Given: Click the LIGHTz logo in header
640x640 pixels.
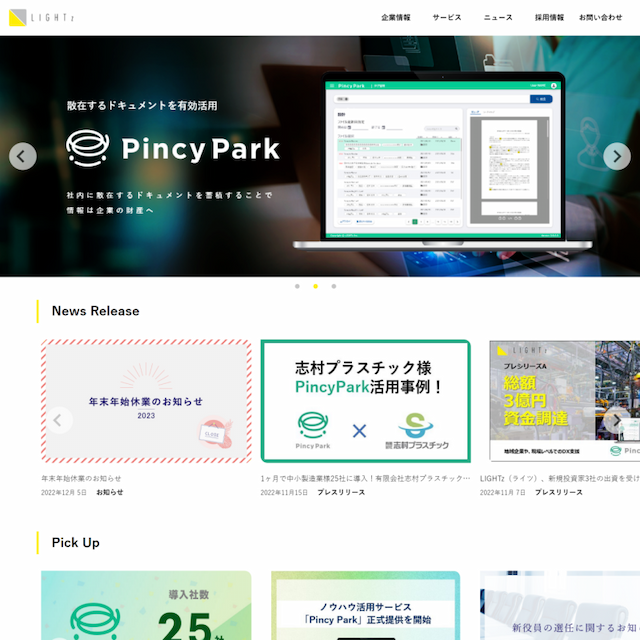Looking at the screenshot, I should click(41, 18).
